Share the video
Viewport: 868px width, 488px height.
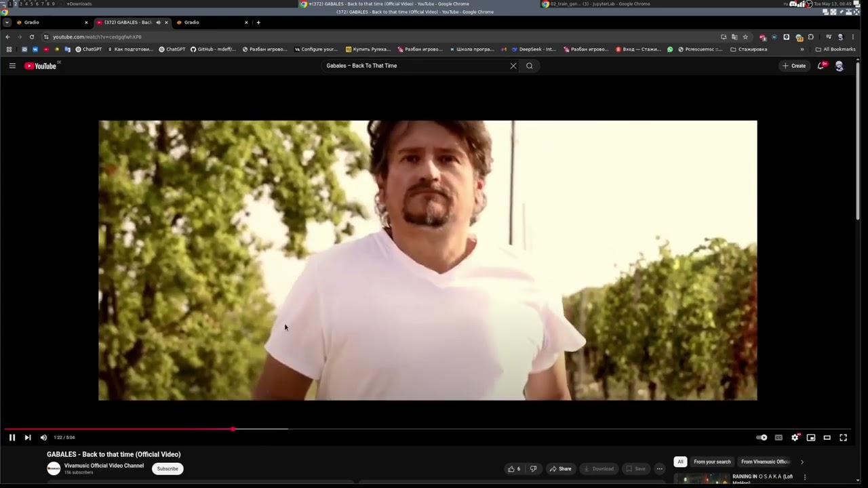[x=560, y=468]
